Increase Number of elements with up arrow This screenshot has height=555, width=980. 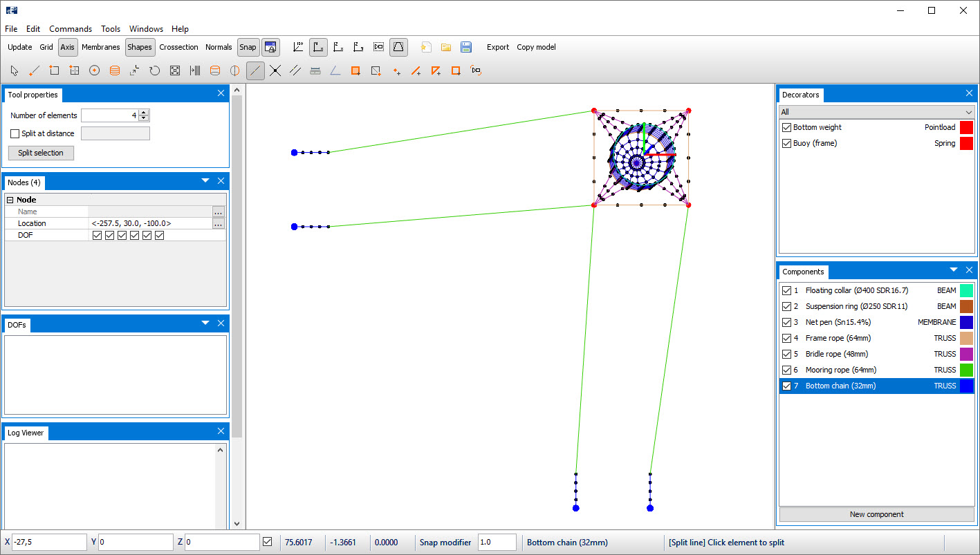pos(143,113)
